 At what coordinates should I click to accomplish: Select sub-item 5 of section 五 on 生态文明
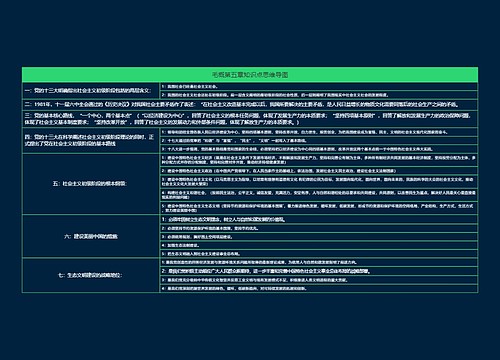click(x=319, y=208)
